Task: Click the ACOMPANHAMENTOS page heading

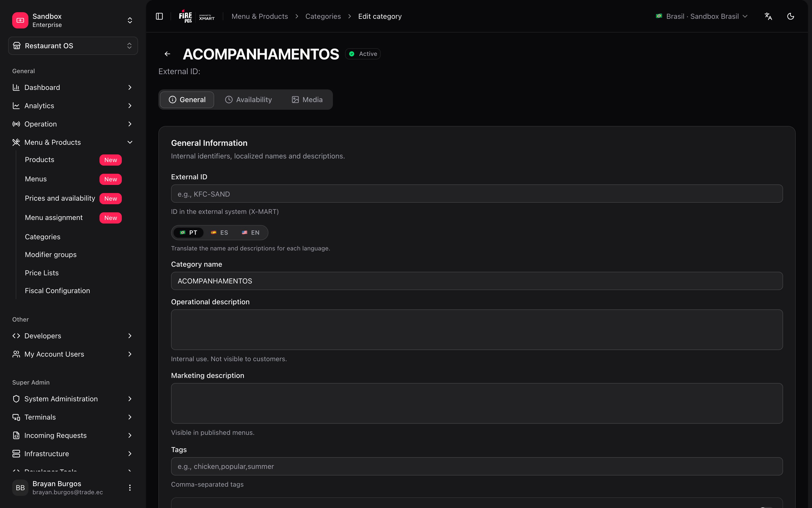Action: coord(261,54)
